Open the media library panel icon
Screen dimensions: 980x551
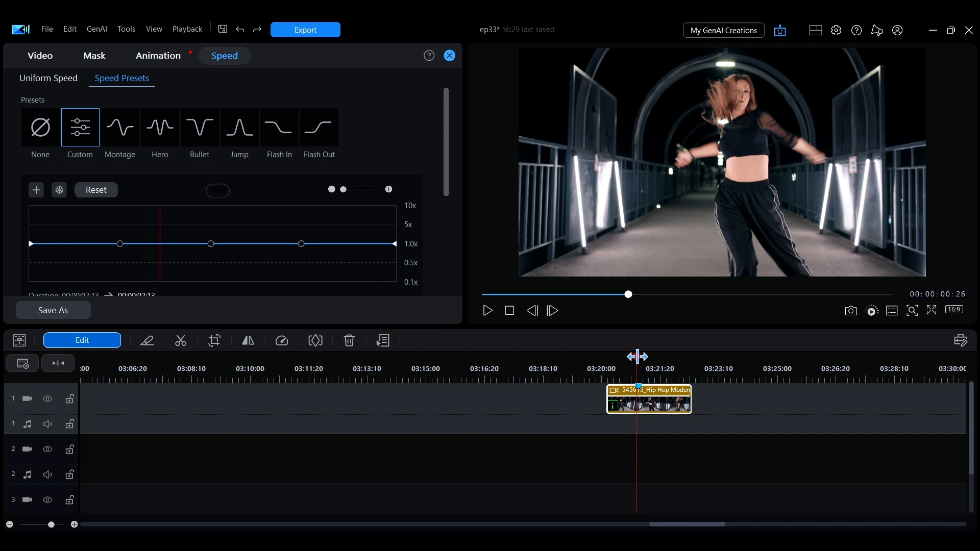pos(19,341)
